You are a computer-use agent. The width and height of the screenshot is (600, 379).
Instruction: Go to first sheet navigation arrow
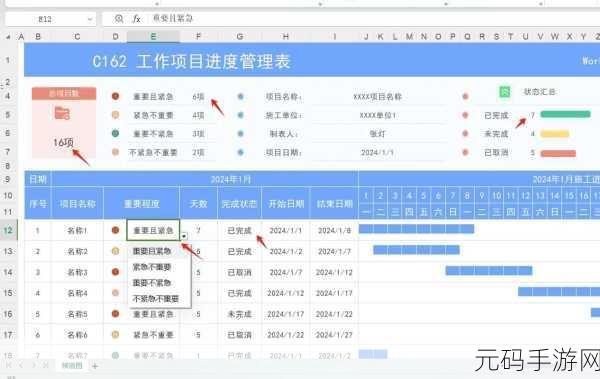[8, 366]
